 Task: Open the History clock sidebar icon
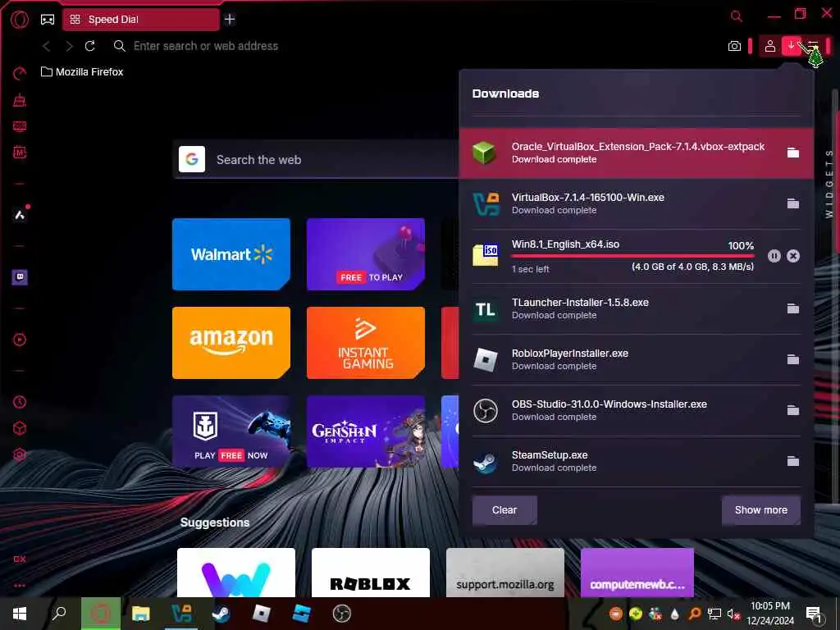pos(20,402)
